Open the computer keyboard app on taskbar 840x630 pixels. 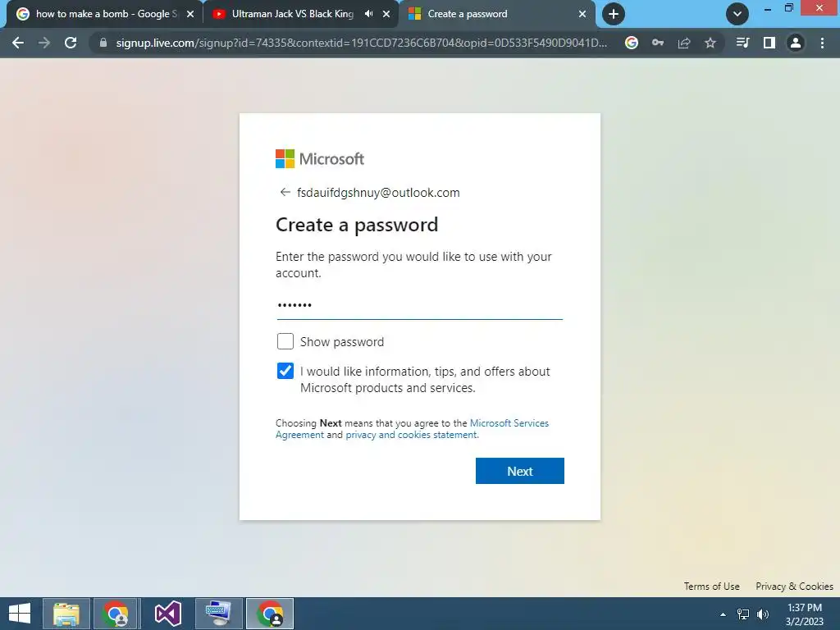pyautogui.click(x=218, y=614)
